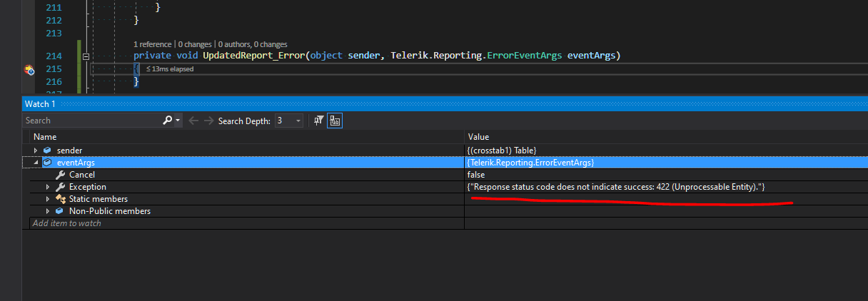
Task: Expand the Exception property node
Action: (x=49, y=187)
